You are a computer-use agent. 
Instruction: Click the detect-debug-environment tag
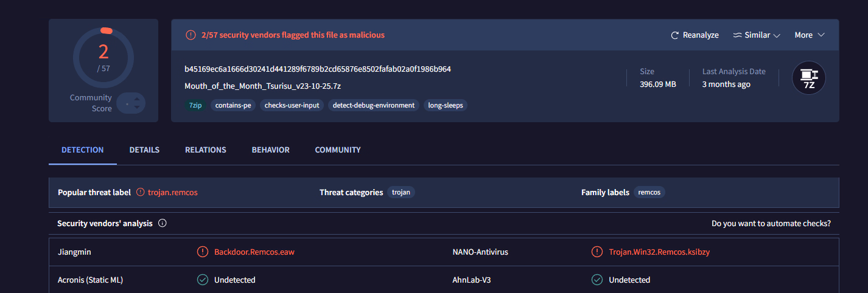coord(374,105)
